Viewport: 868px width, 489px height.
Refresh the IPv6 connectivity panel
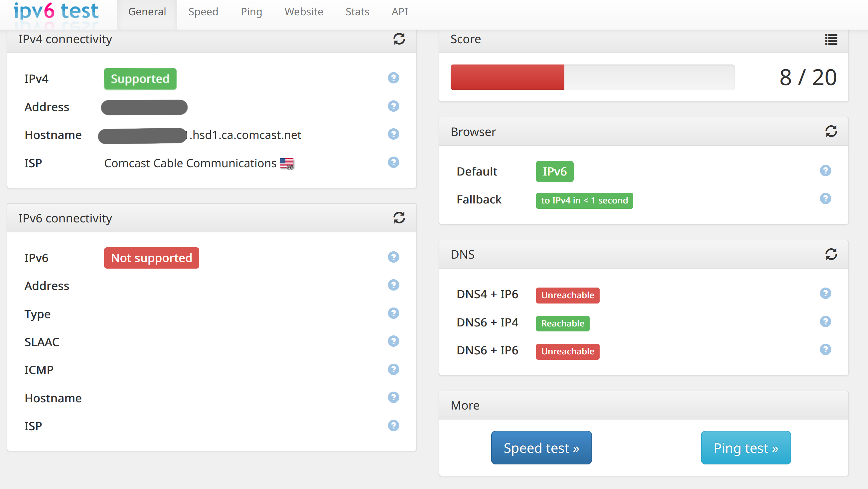pos(399,218)
